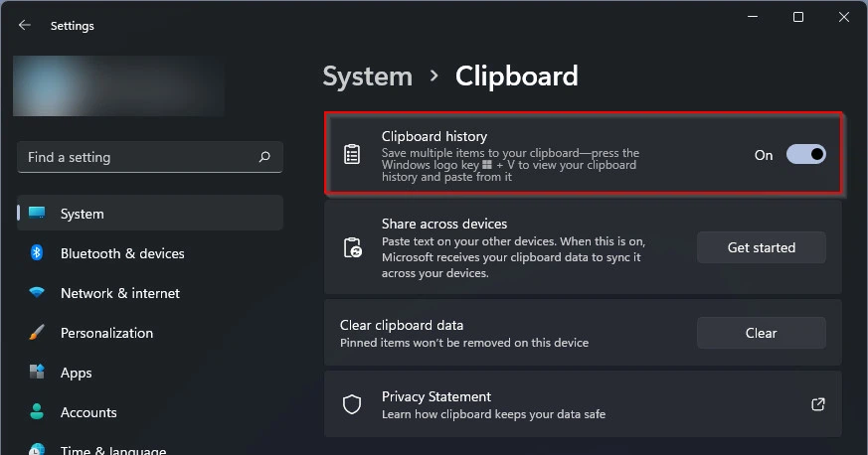Click the Apps grid icon
868x455 pixels.
point(37,373)
